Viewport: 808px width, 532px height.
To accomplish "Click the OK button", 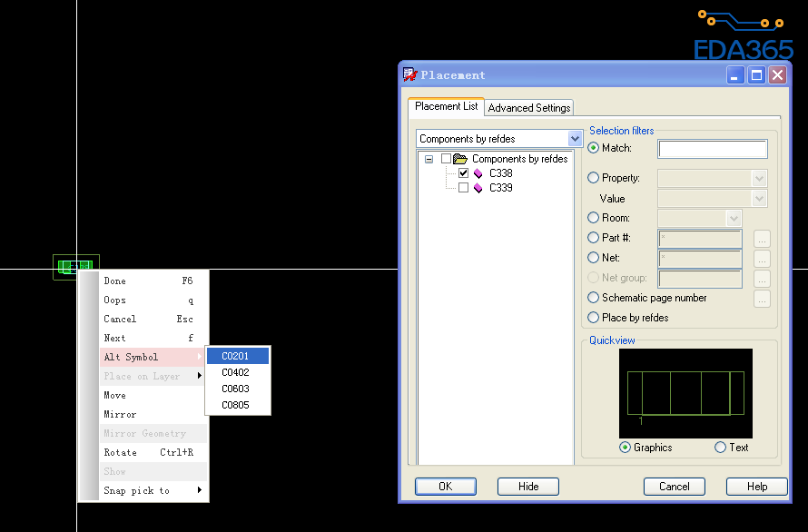I will [445, 487].
